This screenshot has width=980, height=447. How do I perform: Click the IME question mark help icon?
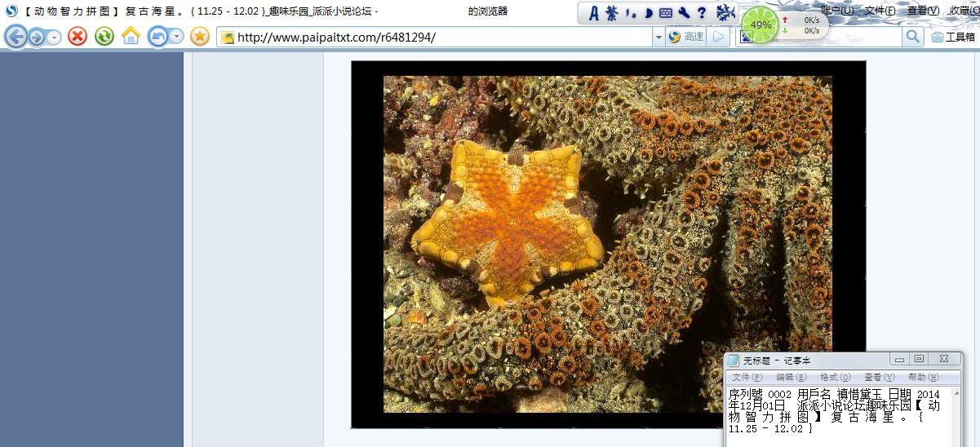coord(701,13)
